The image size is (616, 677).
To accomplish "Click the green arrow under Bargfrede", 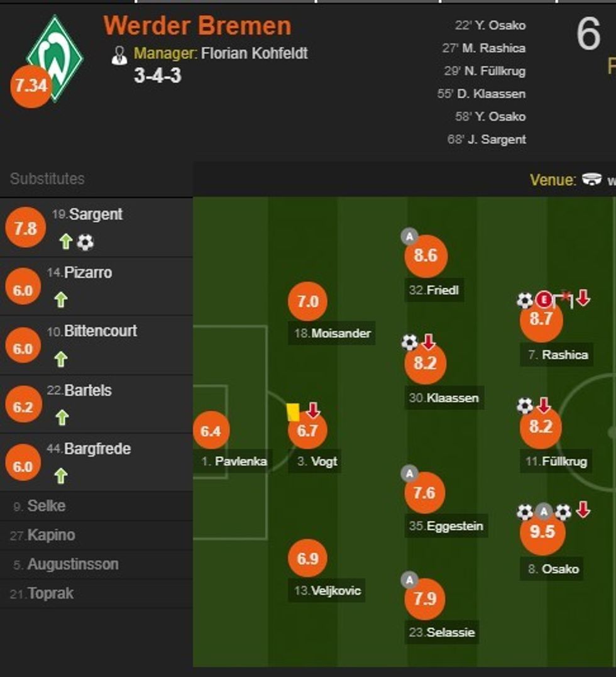I will [61, 476].
